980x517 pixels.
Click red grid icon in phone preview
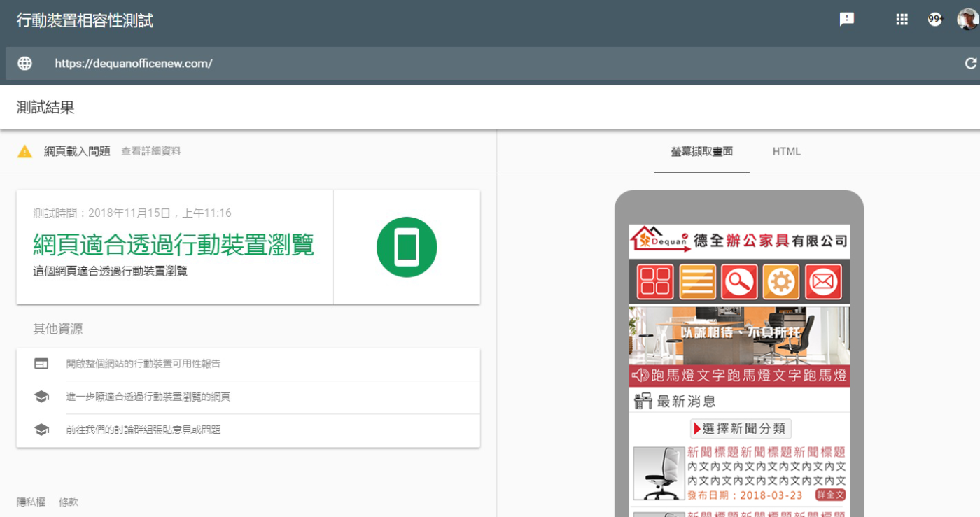(x=655, y=282)
